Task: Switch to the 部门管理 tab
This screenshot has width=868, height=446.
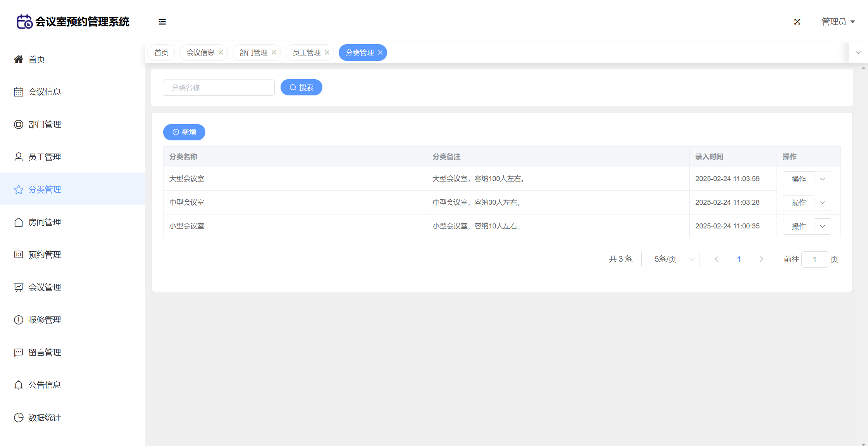Action: point(253,53)
